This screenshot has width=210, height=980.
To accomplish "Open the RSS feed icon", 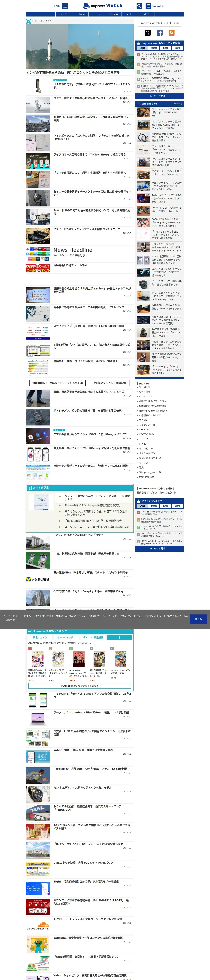I will [x=172, y=33].
